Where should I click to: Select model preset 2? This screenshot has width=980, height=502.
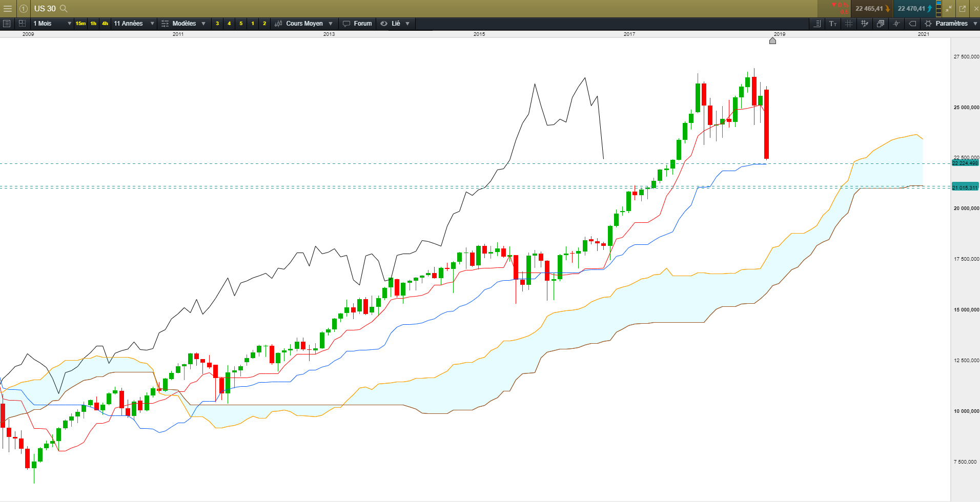[264, 24]
